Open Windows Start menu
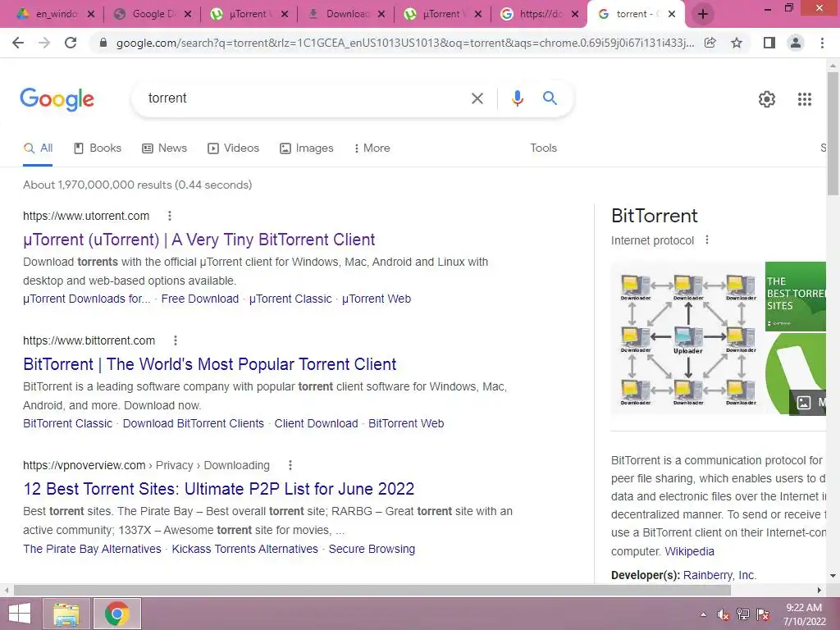The height and width of the screenshot is (630, 840). tap(20, 614)
